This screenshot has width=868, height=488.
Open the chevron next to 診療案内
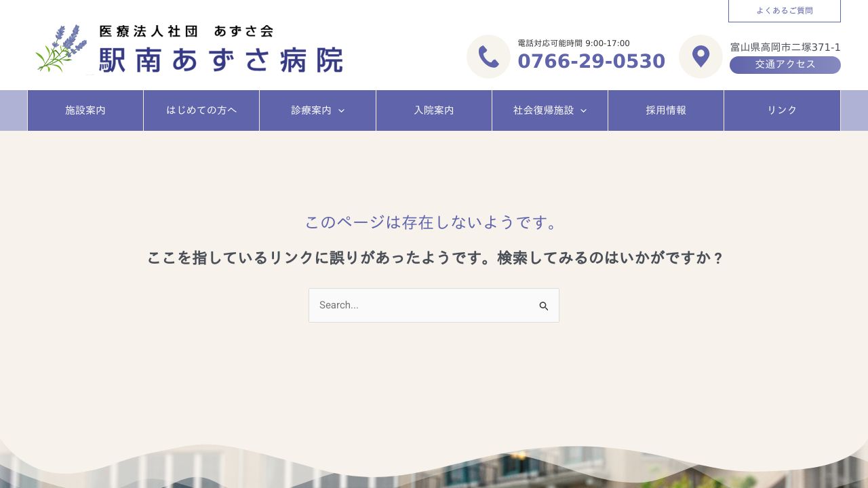point(342,110)
